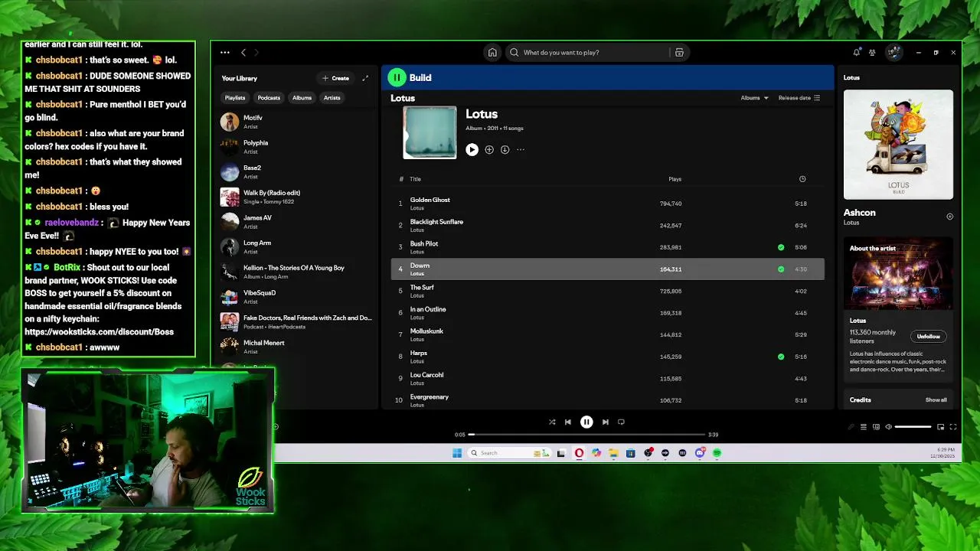The width and height of the screenshot is (980, 551).
Task: Open Browse icon inside search bar
Action: tap(679, 52)
